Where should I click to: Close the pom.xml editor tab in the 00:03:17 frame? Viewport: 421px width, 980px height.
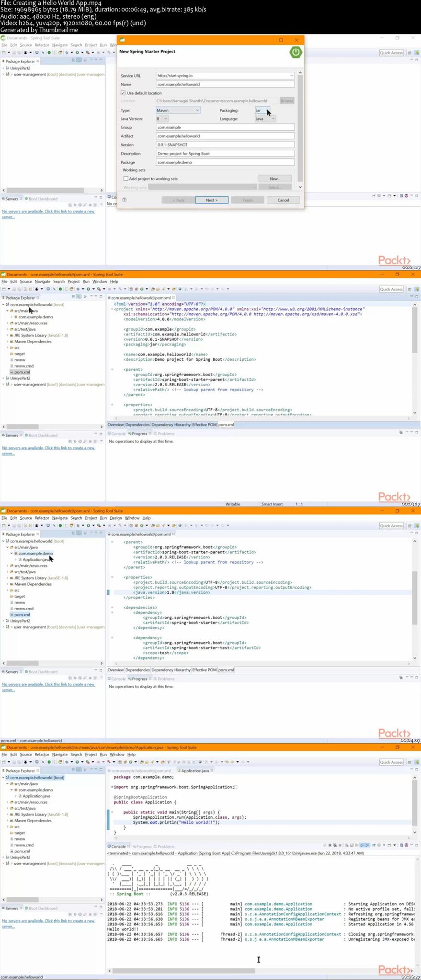173,298
